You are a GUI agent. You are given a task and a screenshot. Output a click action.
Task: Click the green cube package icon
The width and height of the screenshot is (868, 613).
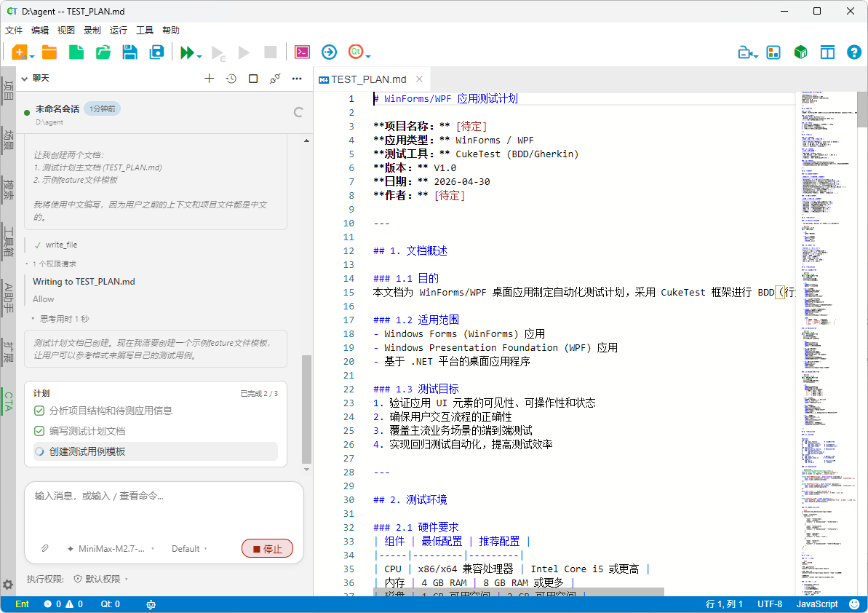[800, 52]
